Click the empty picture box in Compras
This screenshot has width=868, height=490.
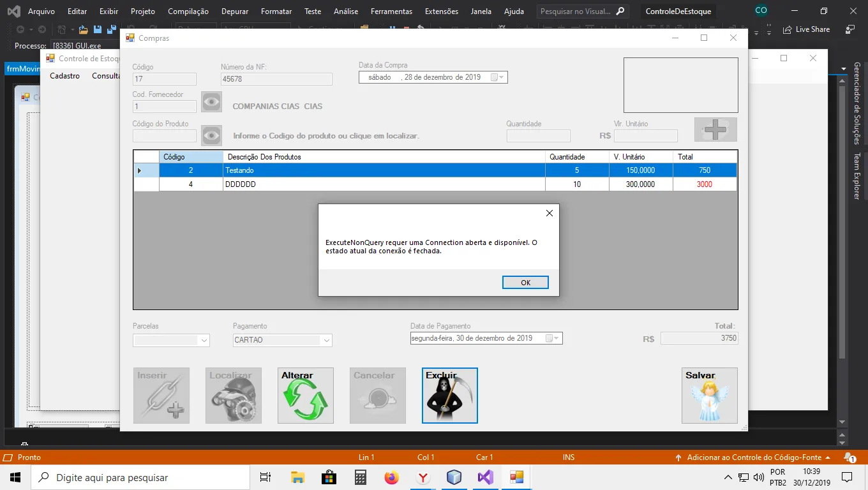click(680, 85)
